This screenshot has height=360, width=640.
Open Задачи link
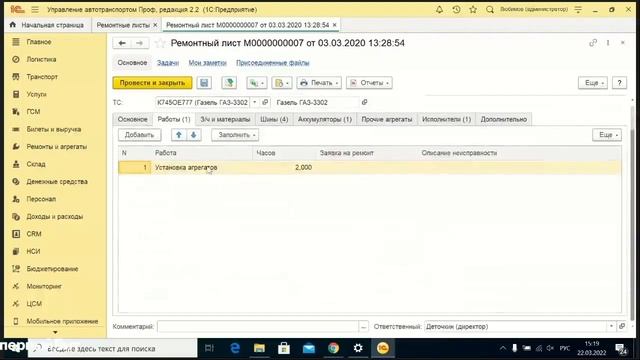[168, 62]
